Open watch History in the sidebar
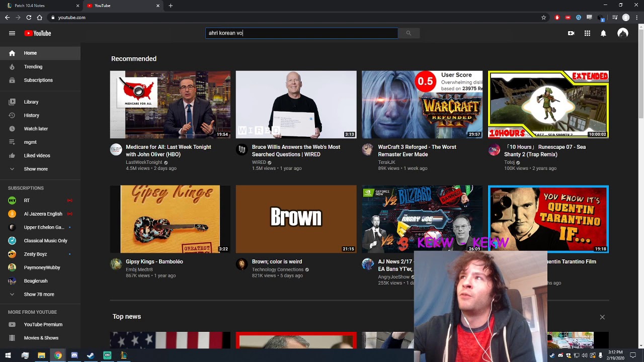Viewport: 644px width, 362px height. 40,115
